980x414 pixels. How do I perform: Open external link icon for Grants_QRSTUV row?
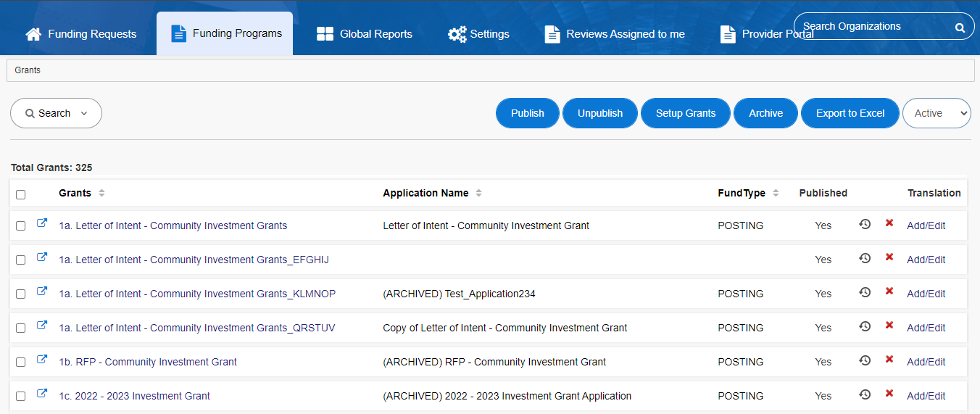42,326
